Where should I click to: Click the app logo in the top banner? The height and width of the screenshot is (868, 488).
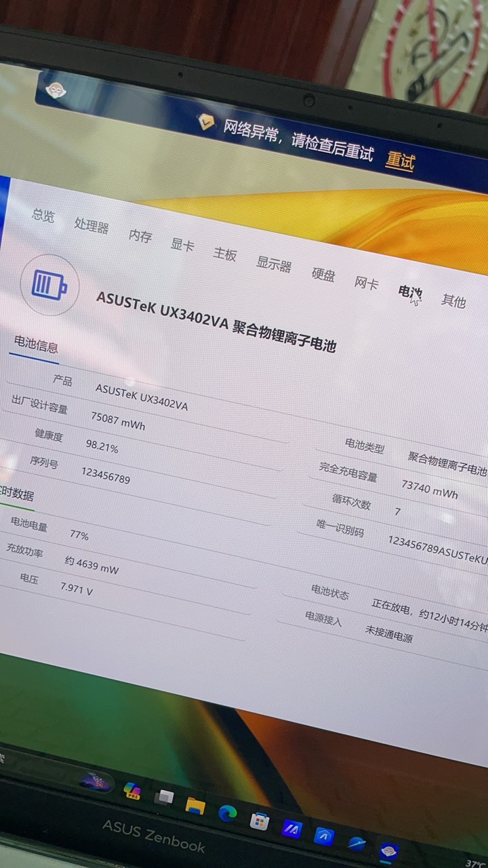point(55,90)
